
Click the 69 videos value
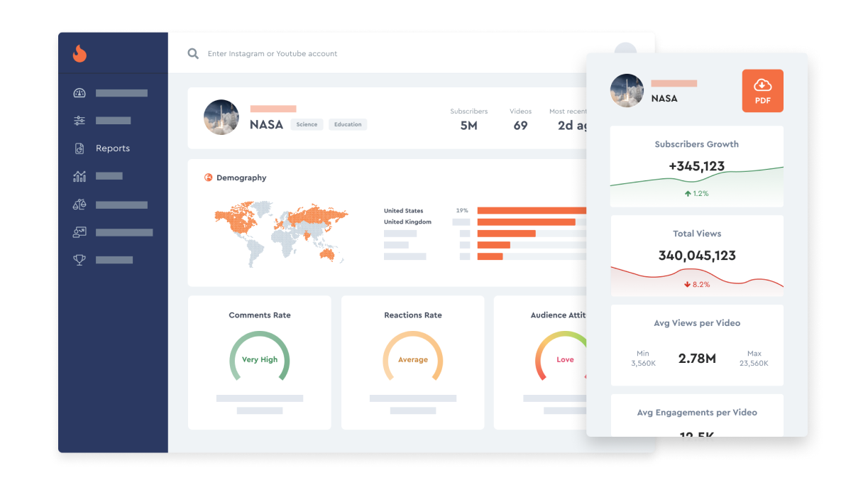(x=520, y=126)
